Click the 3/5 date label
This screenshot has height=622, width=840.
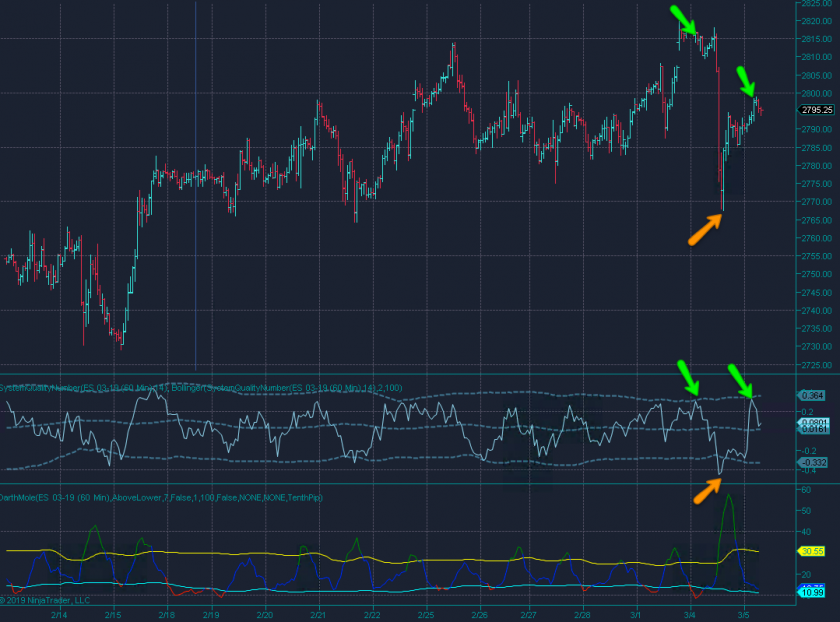(744, 614)
